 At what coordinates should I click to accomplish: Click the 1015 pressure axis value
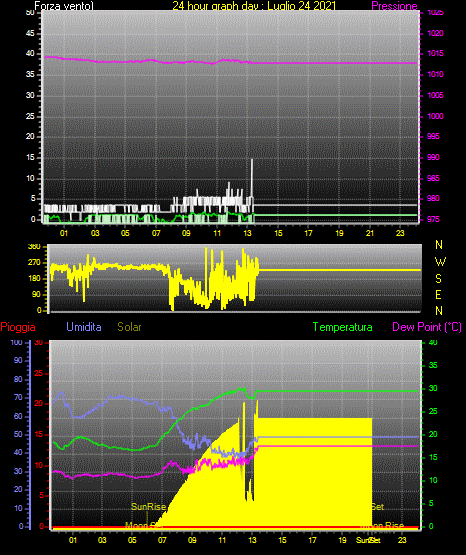coord(435,53)
